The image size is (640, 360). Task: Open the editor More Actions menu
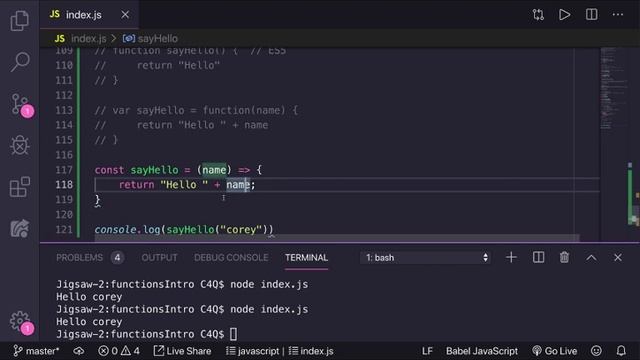tap(618, 15)
